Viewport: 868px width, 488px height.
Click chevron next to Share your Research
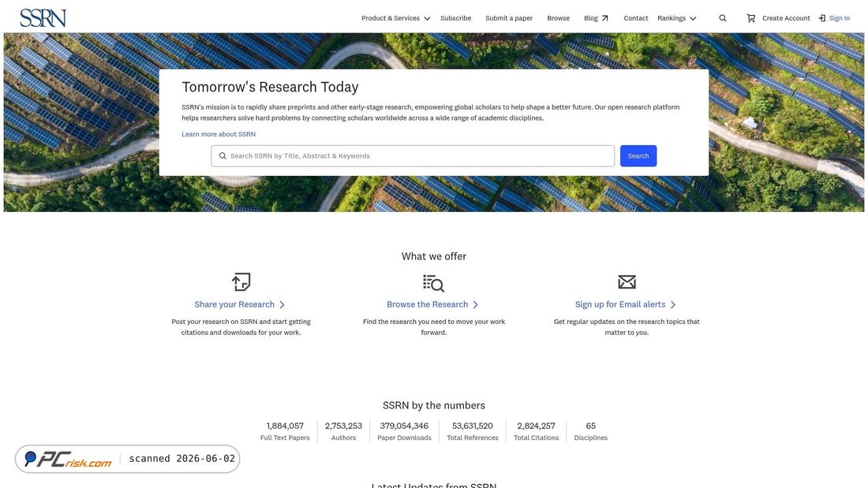point(282,305)
